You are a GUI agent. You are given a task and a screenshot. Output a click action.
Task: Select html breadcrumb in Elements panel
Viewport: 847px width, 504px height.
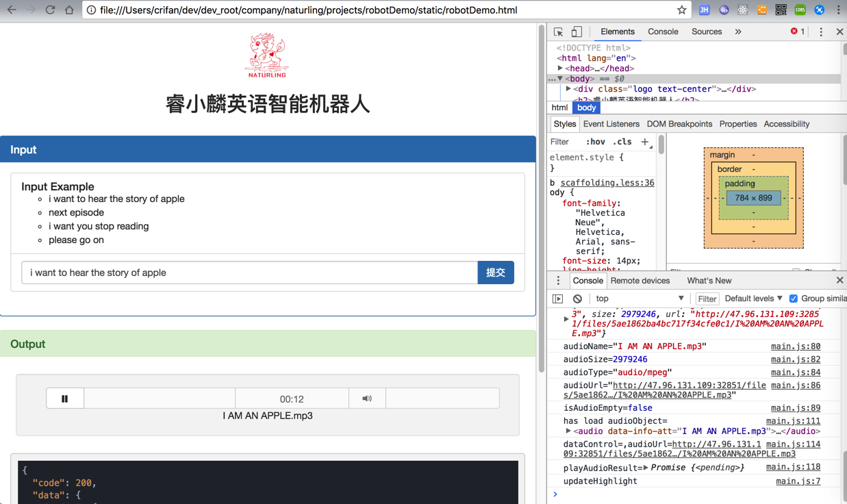(x=559, y=108)
